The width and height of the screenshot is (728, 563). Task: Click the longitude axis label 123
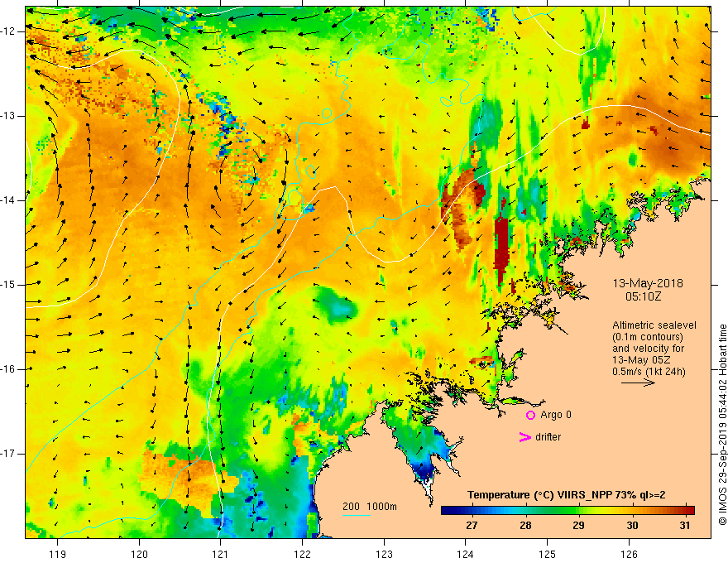(x=384, y=554)
